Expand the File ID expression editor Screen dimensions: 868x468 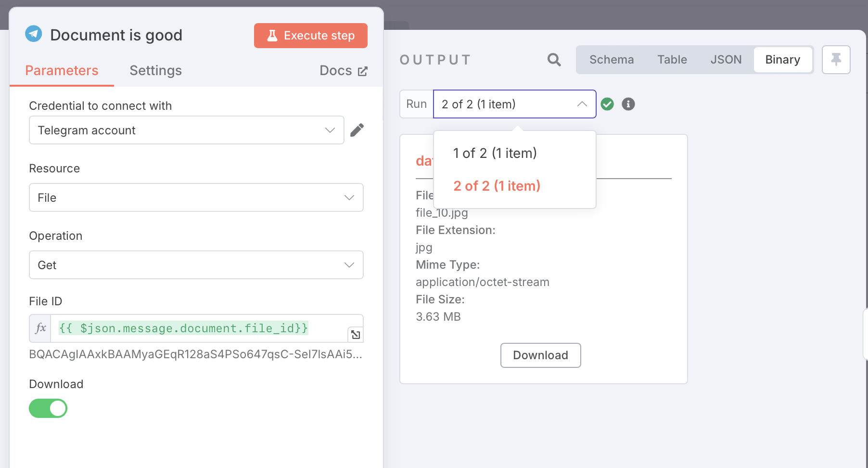[x=356, y=335]
